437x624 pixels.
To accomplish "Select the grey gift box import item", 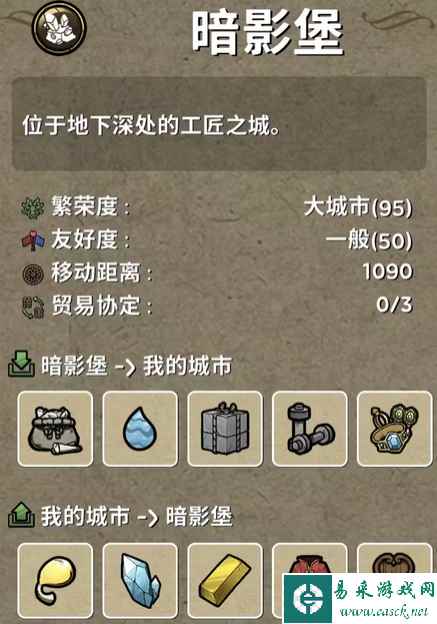I will coord(225,429).
